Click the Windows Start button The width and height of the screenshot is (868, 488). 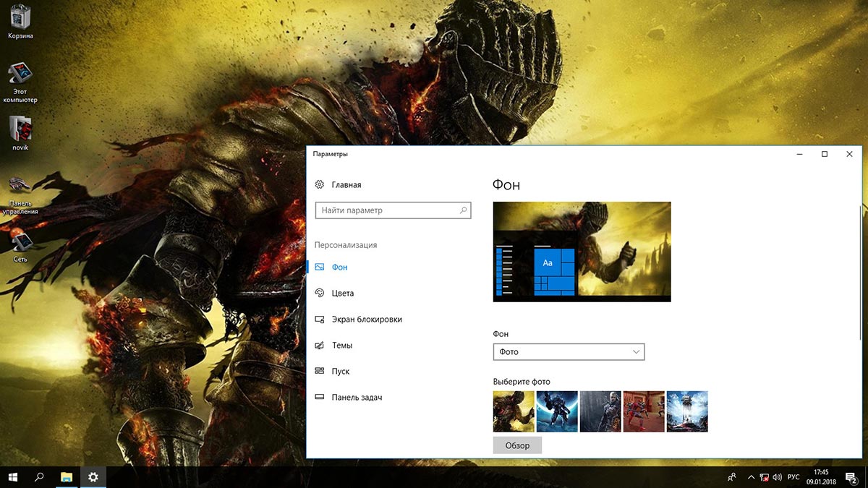tap(13, 477)
